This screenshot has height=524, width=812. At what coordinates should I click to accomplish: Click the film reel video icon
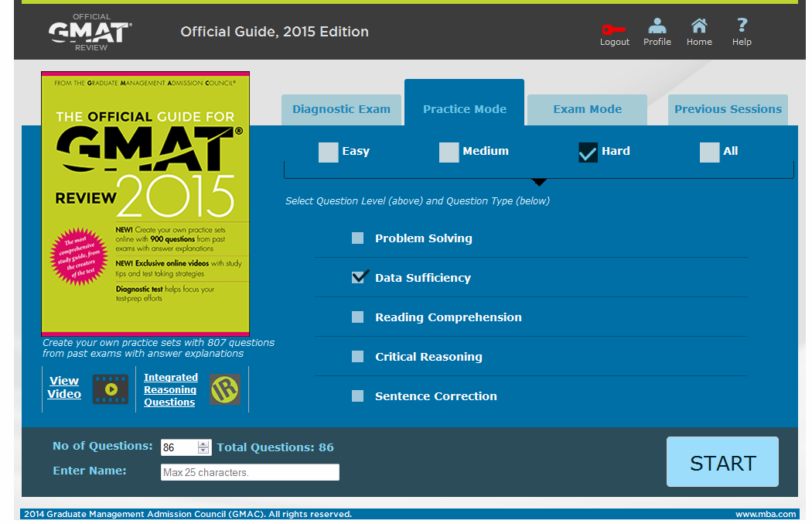point(111,389)
